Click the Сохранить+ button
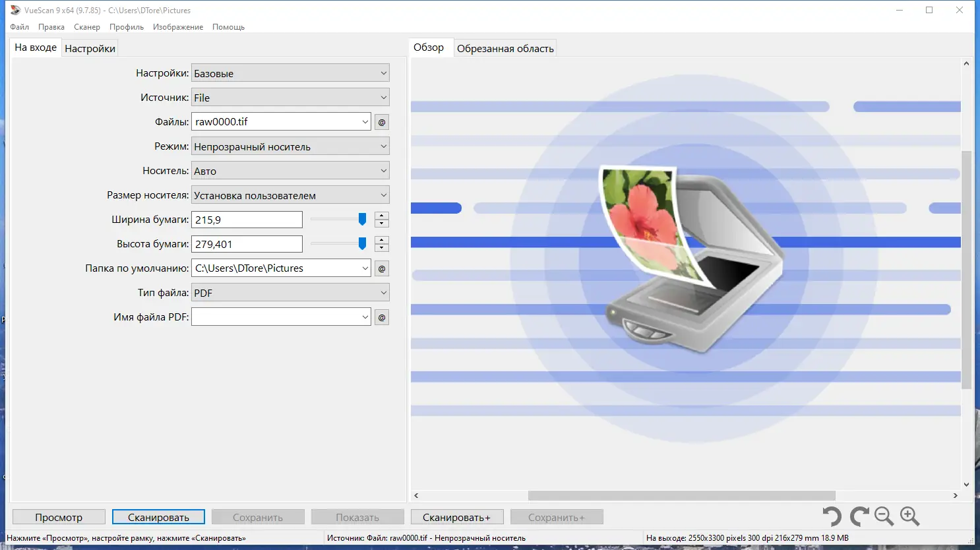The height and width of the screenshot is (550, 980). pyautogui.click(x=557, y=517)
